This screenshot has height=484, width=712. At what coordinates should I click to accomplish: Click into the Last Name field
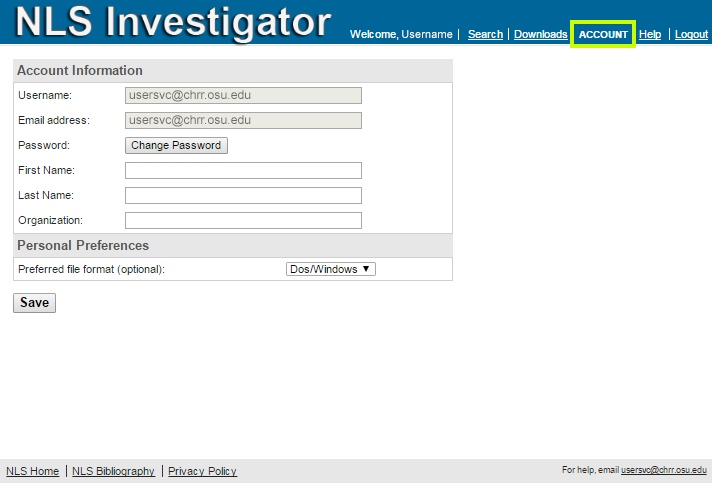point(243,195)
